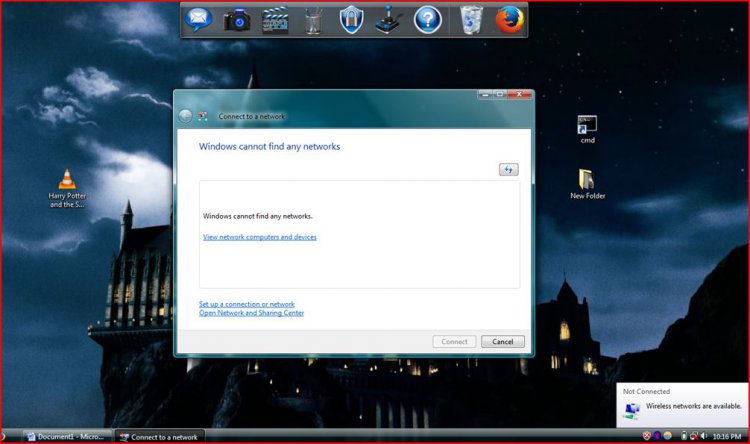Open the mail icon in the dock

(199, 19)
